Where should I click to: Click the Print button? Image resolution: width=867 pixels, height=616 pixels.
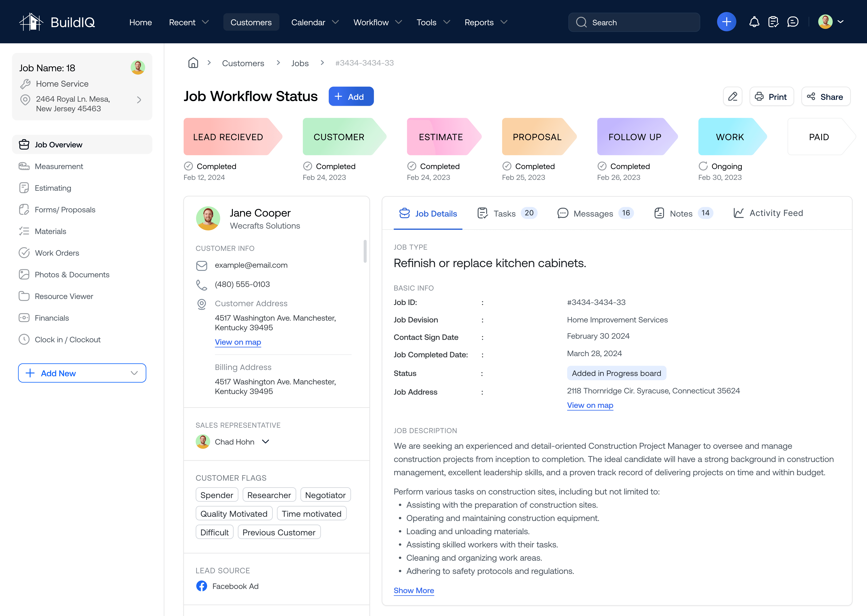[x=771, y=97]
